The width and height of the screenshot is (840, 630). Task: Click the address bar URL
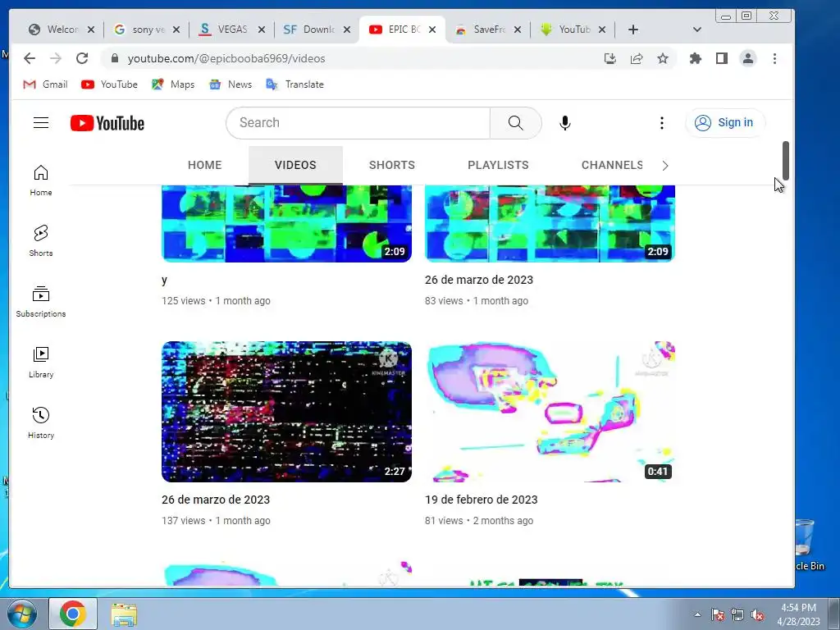(x=226, y=58)
